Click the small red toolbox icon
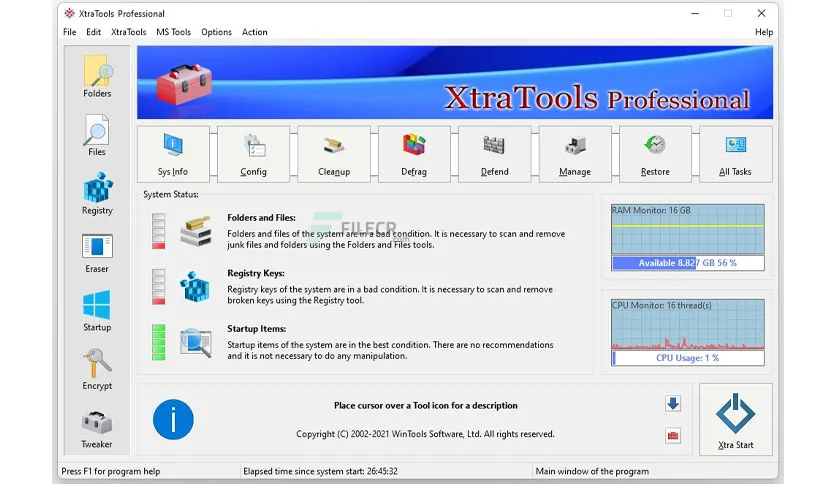The height and width of the screenshot is (484, 836). (673, 435)
